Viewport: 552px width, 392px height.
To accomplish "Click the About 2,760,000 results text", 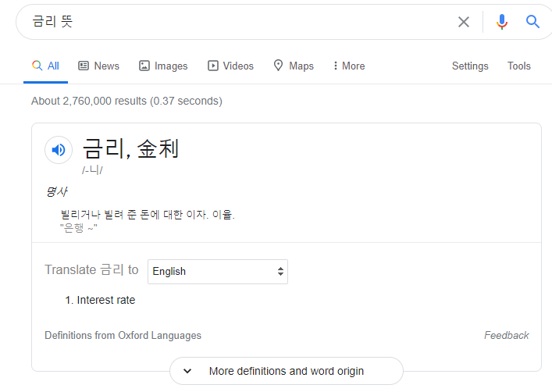I will (x=126, y=101).
